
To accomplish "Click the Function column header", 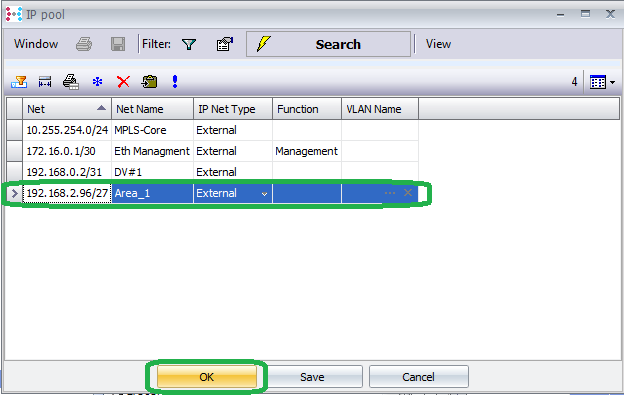I will (x=307, y=109).
